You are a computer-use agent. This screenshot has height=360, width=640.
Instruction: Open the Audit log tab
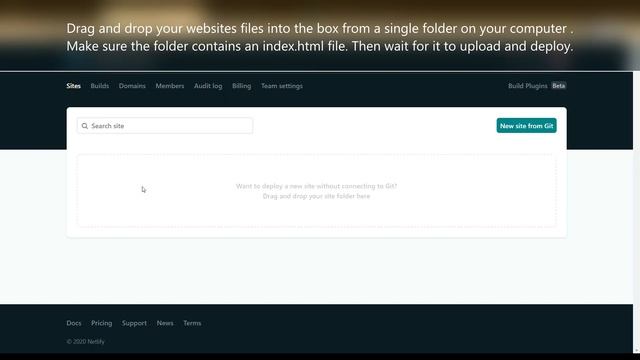[208, 86]
